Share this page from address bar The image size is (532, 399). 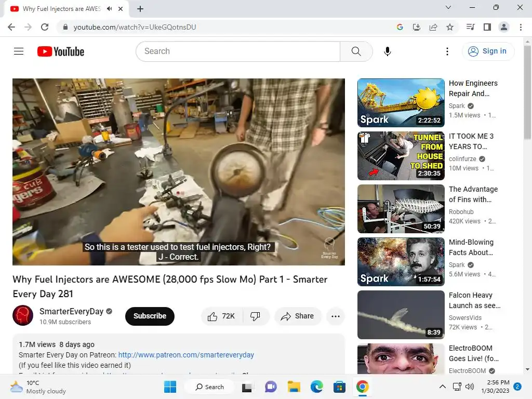433,27
